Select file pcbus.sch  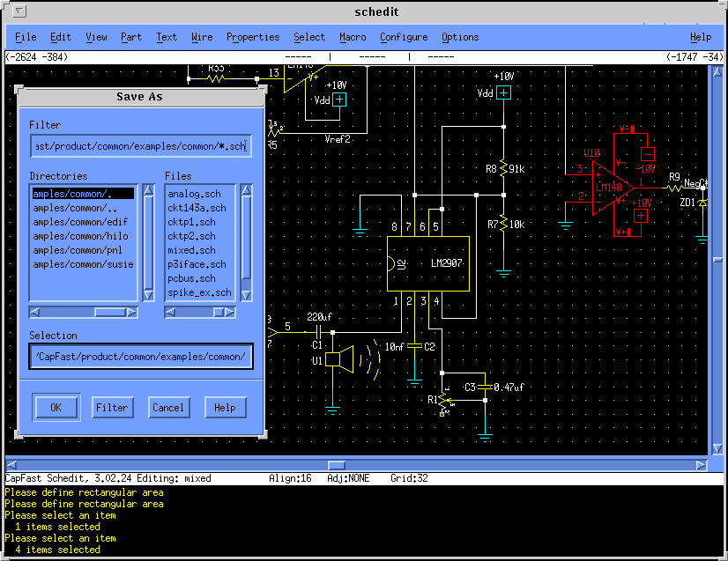(x=200, y=278)
